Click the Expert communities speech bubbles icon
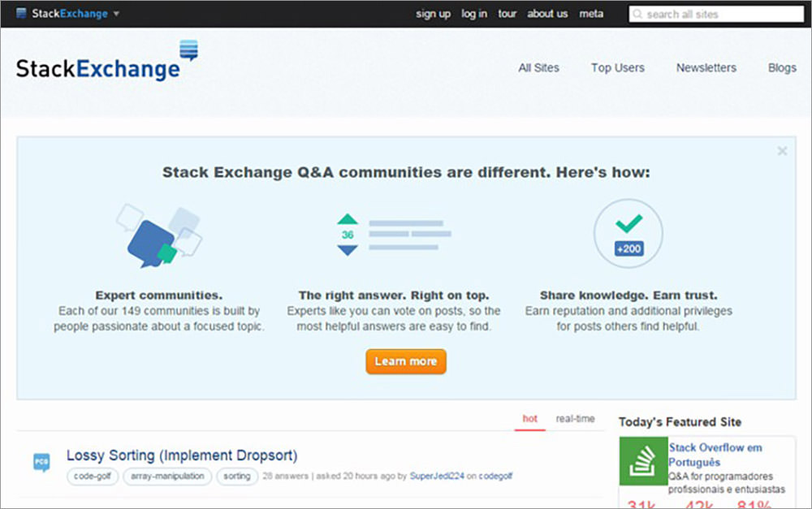This screenshot has width=812, height=509. [158, 235]
